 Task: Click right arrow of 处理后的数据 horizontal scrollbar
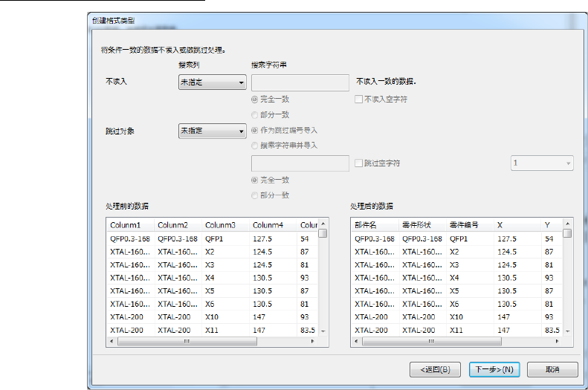[557, 341]
